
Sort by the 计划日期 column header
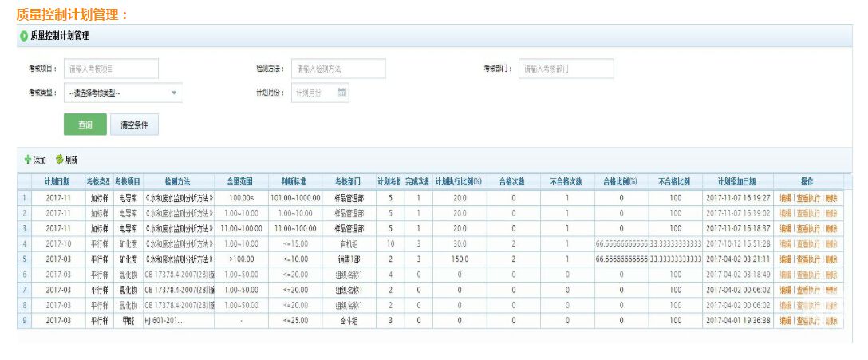(x=57, y=182)
